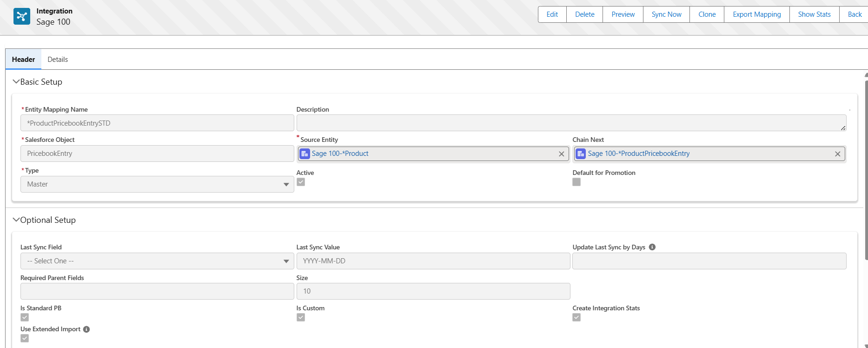Uncheck the Create Integration Stats checkbox
868x348 pixels.
[576, 317]
